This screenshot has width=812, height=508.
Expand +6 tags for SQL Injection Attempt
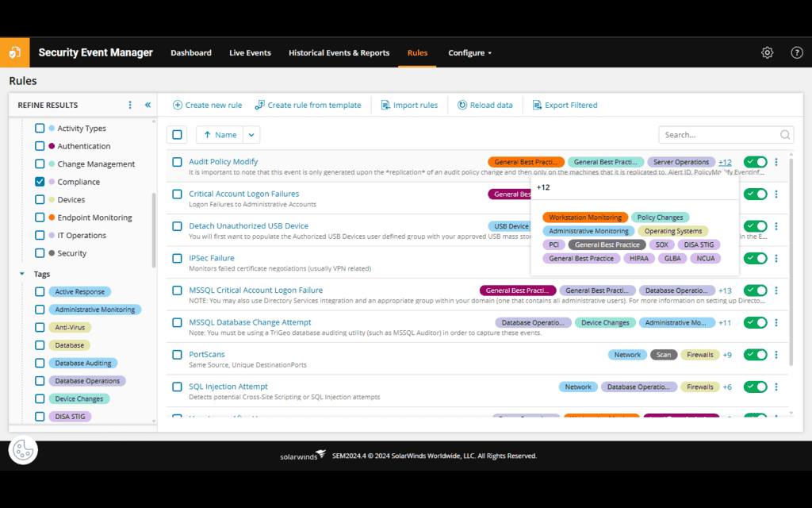(727, 387)
